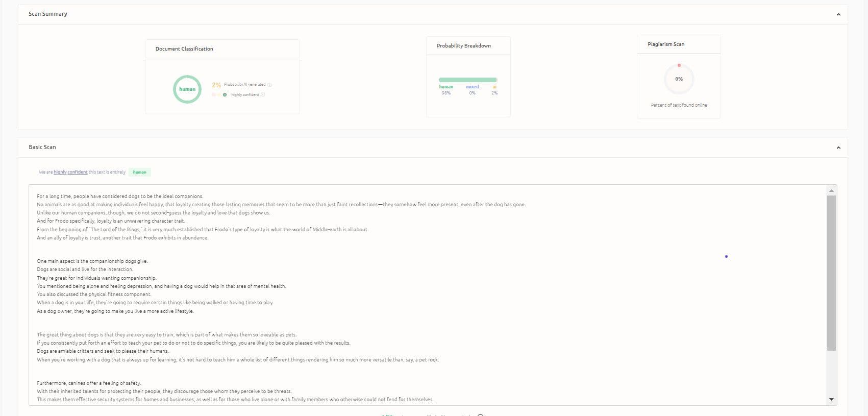
Task: Click the Basic Scan header title
Action: [x=42, y=147]
